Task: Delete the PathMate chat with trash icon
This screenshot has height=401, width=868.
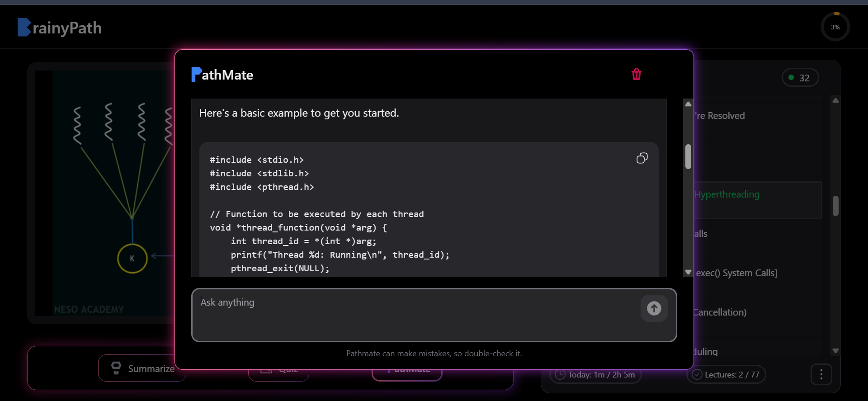Action: point(636,75)
